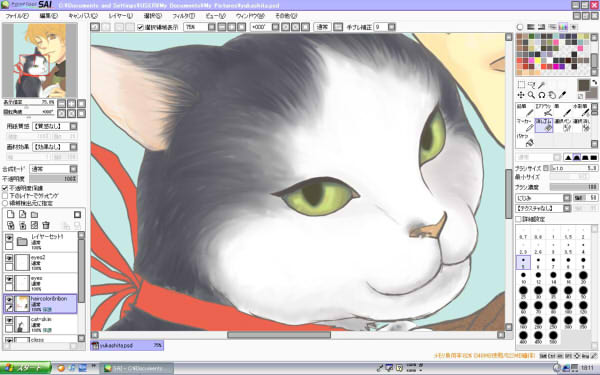This screenshot has height=375, width=600.
Task: Choose the selection pen tool
Action: pyautogui.click(x=562, y=126)
